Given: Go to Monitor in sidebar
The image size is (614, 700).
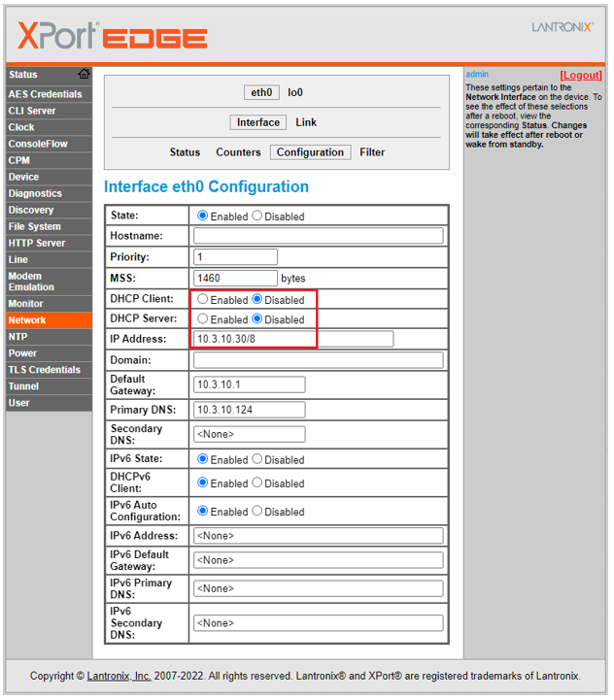Looking at the screenshot, I should click(50, 304).
